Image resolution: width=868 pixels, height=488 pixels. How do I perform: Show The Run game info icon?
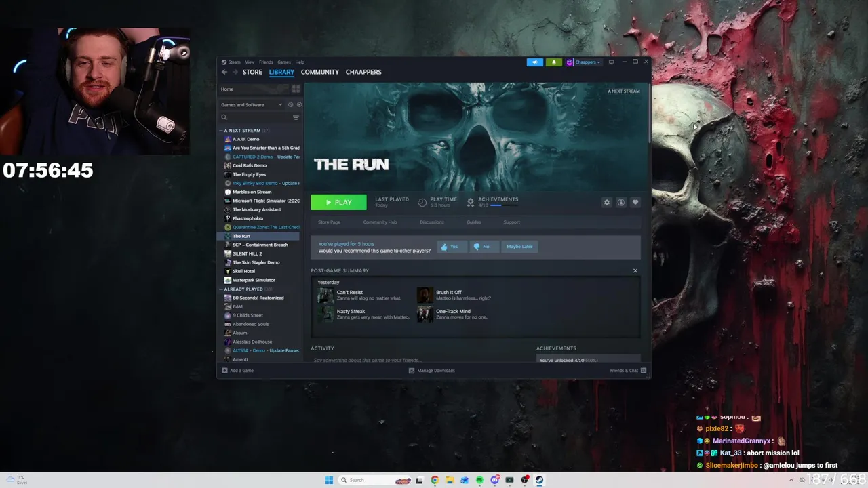[620, 202]
